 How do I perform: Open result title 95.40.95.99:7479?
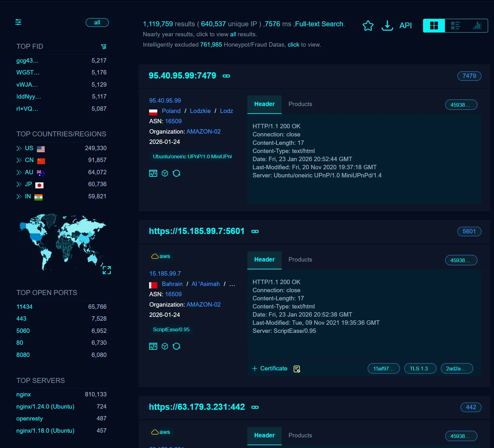183,76
